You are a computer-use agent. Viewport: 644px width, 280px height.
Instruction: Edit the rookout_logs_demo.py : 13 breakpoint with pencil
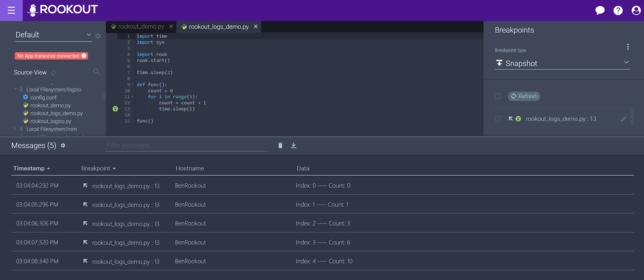point(624,119)
